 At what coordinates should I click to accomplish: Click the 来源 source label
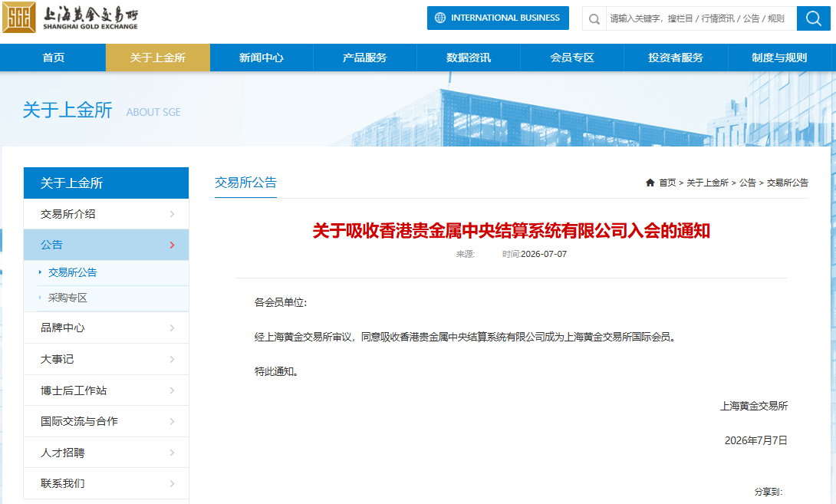[465, 254]
